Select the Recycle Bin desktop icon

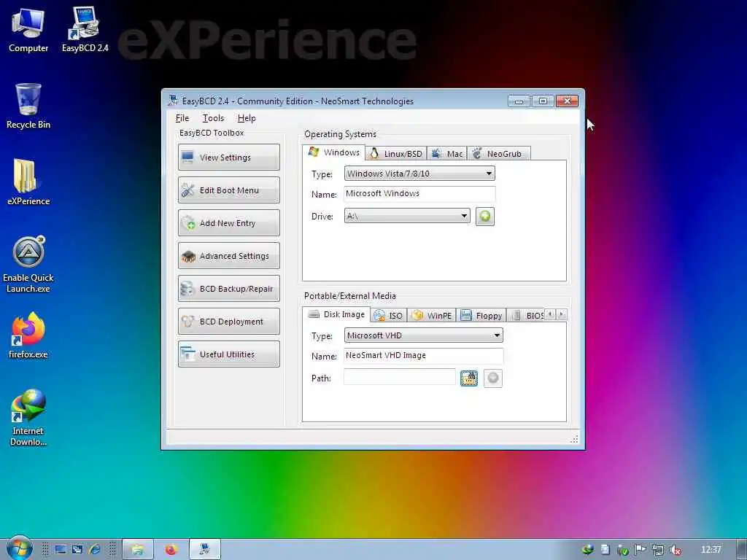[x=28, y=106]
